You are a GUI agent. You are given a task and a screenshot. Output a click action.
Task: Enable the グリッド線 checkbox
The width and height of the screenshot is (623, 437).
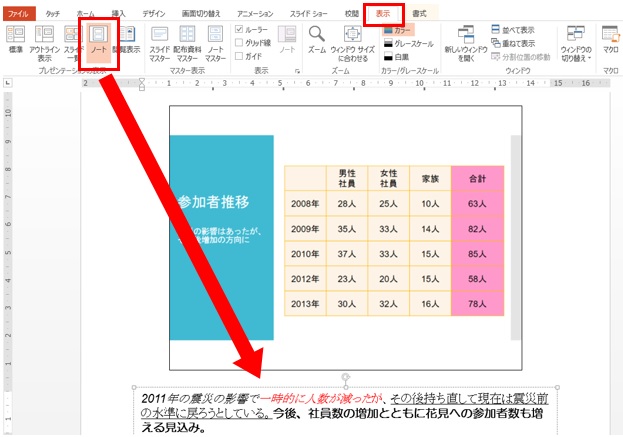pos(238,43)
